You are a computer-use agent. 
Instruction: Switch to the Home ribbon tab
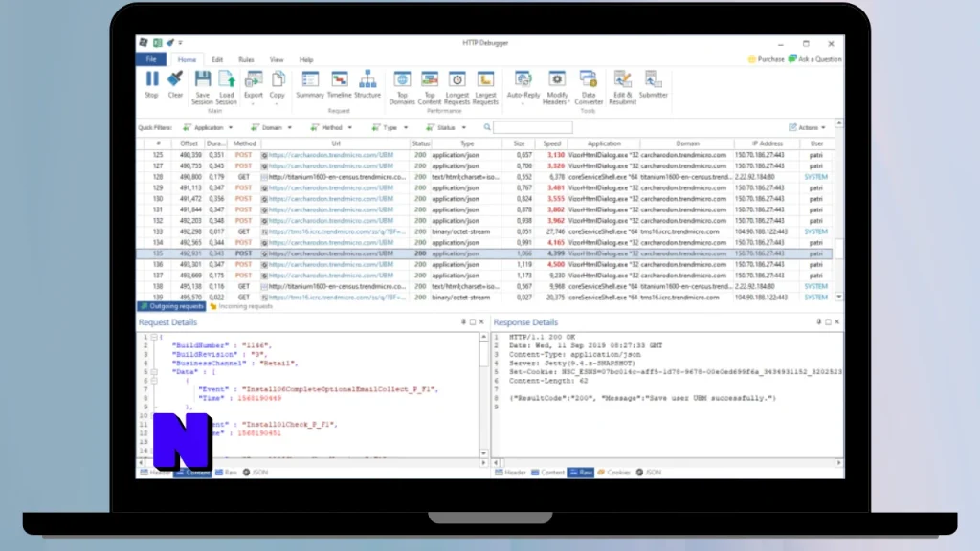click(x=187, y=60)
